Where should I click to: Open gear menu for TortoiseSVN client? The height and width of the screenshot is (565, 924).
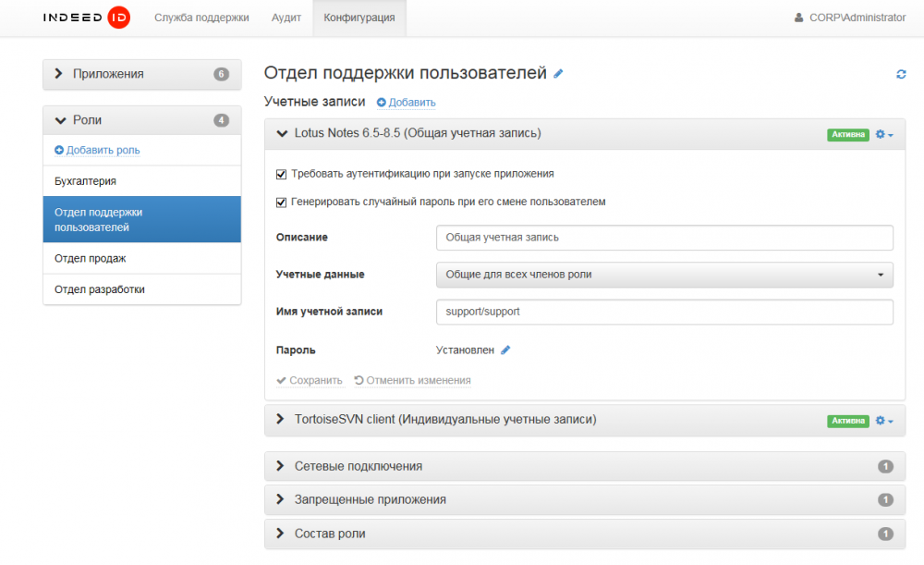[884, 421]
